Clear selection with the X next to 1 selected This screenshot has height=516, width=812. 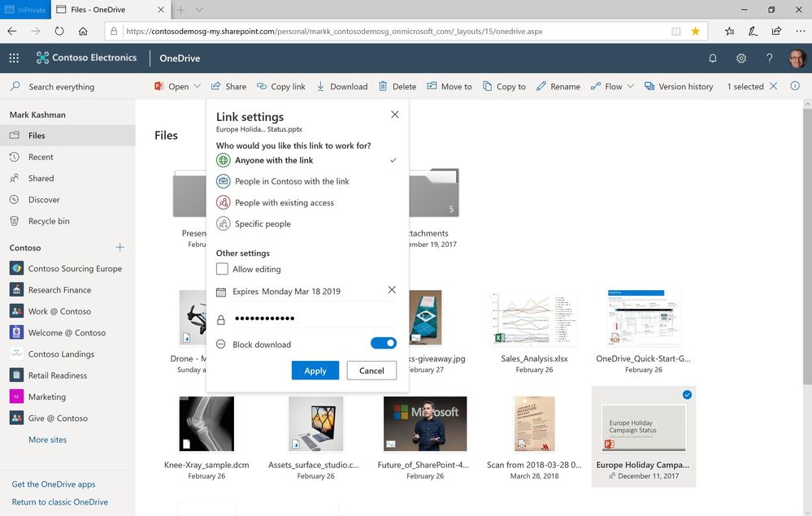(773, 86)
